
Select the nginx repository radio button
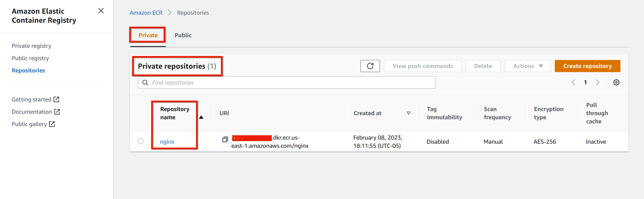point(141,141)
